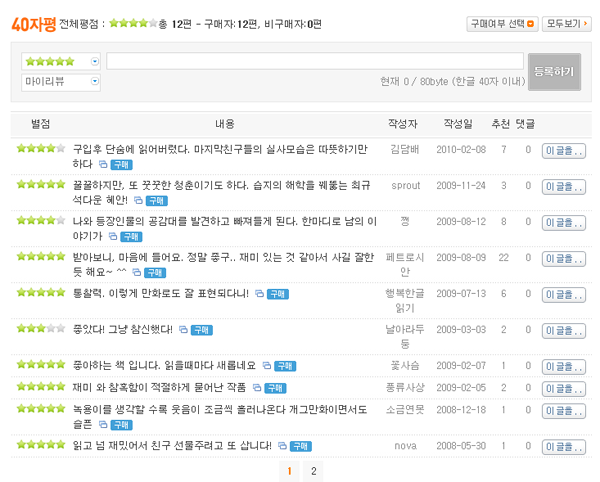This screenshot has height=482, width=600.
Task: Click the 이글을 button for 행복한글읽기's review
Action: [x=564, y=295]
